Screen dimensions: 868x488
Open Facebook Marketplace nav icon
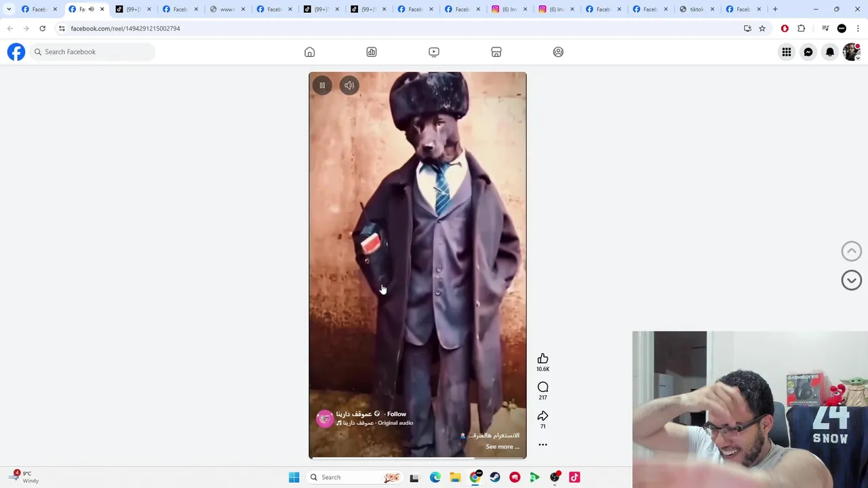[496, 52]
